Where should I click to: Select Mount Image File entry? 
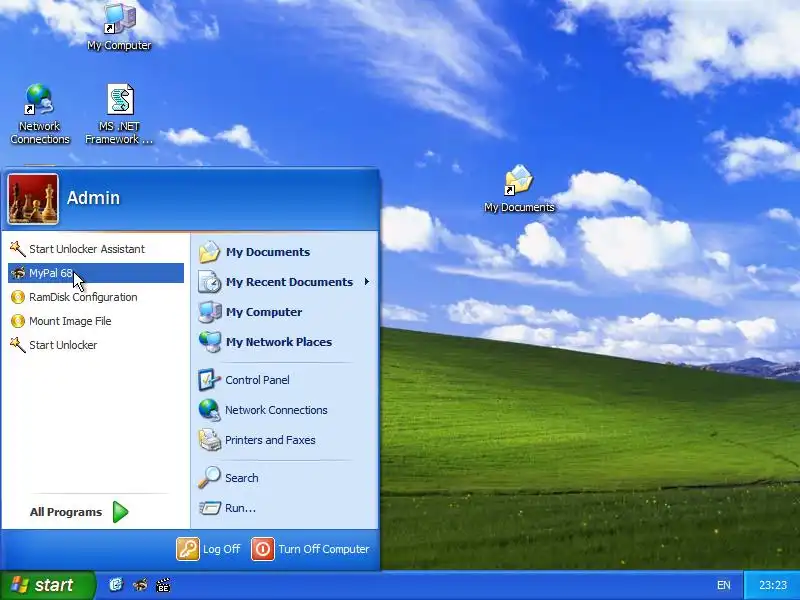coord(96,321)
